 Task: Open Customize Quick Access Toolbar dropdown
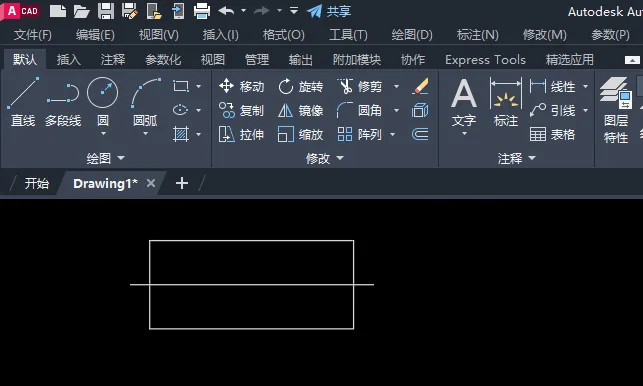point(294,11)
